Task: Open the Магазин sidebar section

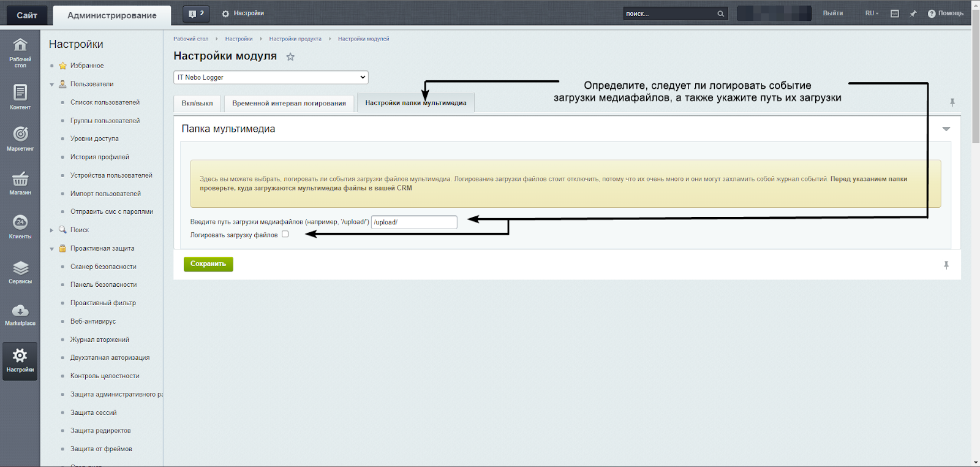Action: coord(20,183)
